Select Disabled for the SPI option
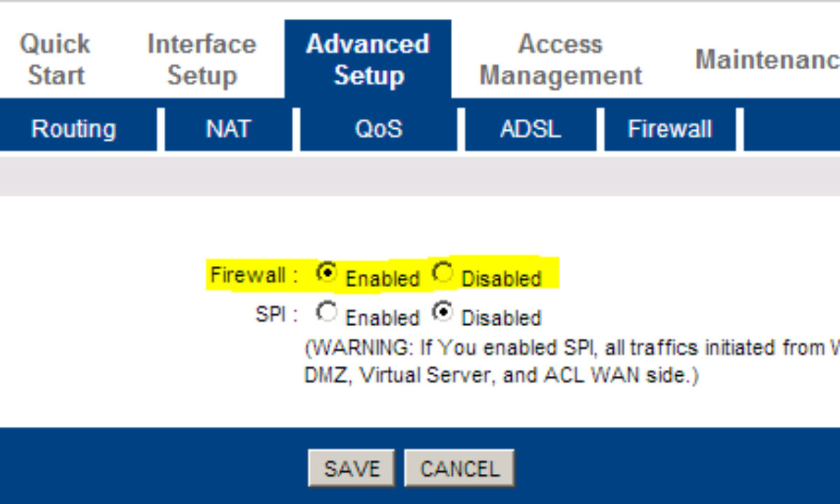 (x=443, y=312)
